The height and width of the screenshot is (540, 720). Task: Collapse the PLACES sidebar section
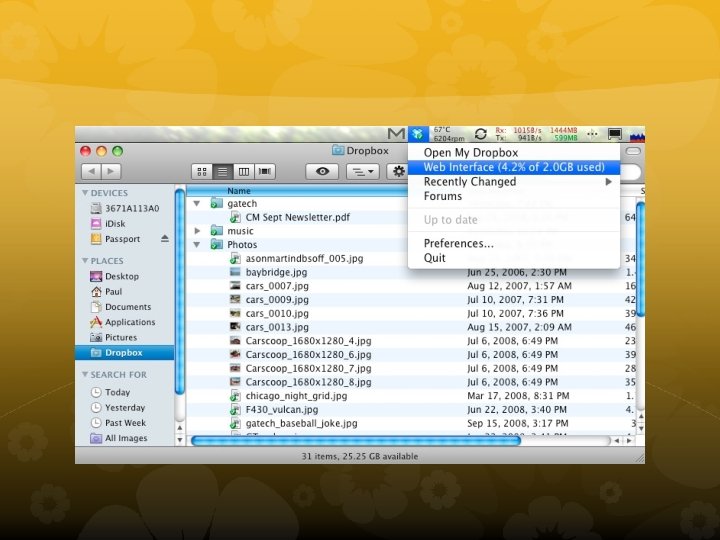[x=85, y=261]
